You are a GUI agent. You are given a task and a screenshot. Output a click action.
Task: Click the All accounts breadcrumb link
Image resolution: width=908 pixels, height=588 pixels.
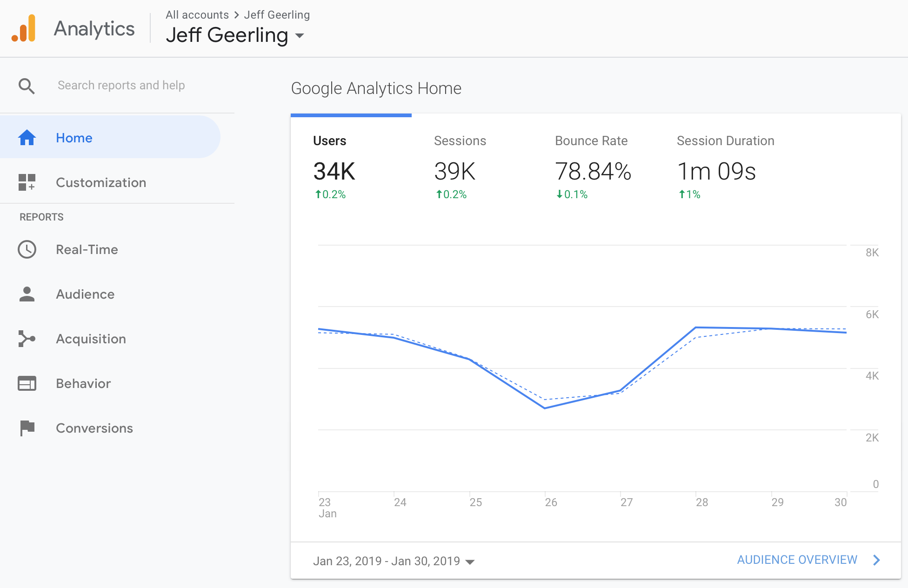click(197, 15)
